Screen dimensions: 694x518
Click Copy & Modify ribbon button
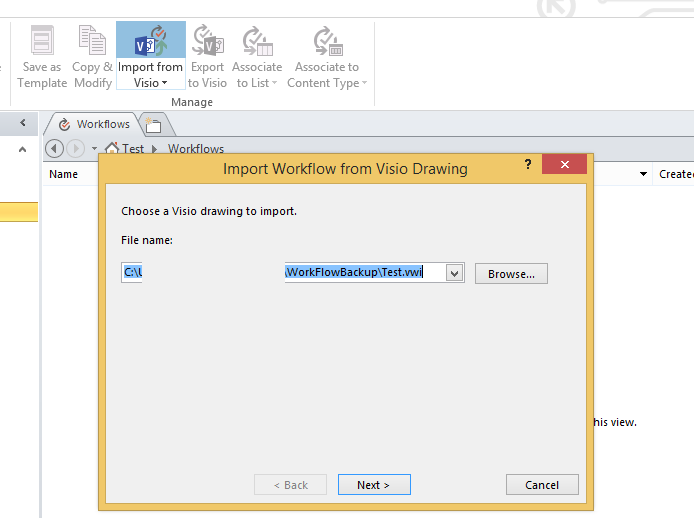(93, 56)
